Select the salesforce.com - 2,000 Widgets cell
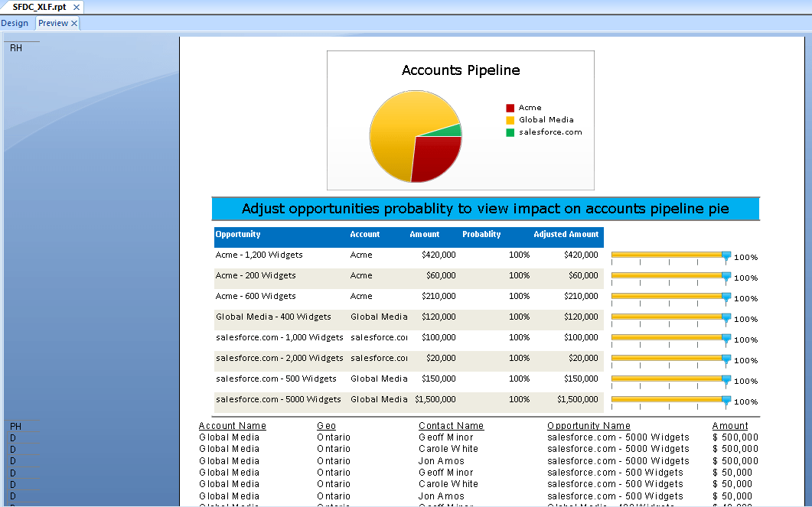 tap(279, 359)
